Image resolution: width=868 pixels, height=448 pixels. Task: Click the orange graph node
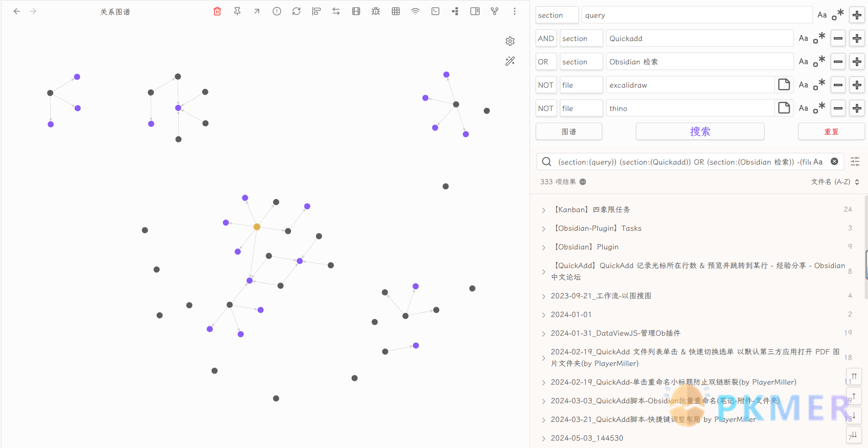[x=257, y=227]
